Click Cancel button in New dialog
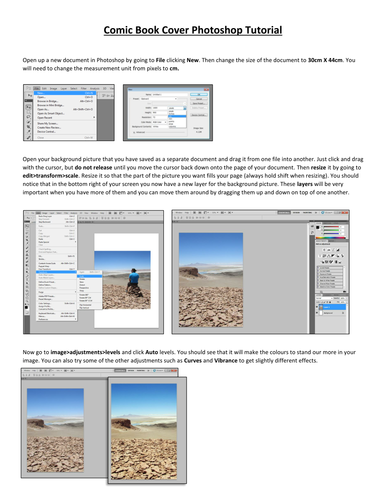386x500 pixels. coord(199,99)
